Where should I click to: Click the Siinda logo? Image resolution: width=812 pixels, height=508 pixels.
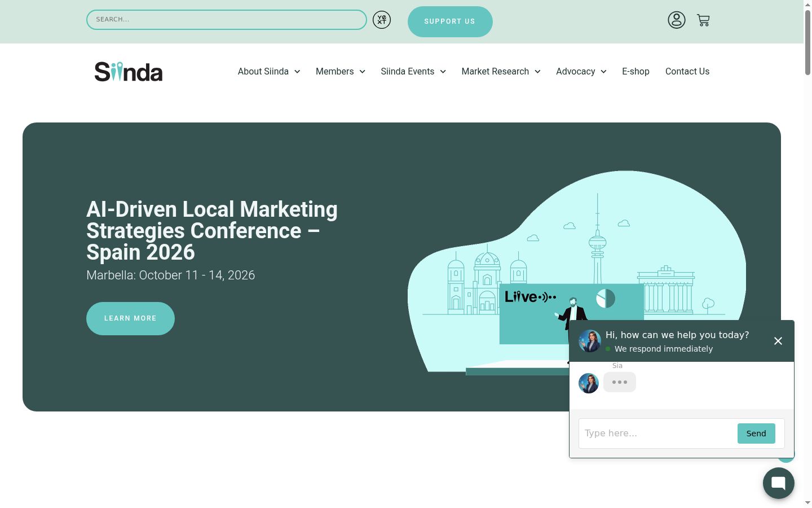(129, 72)
